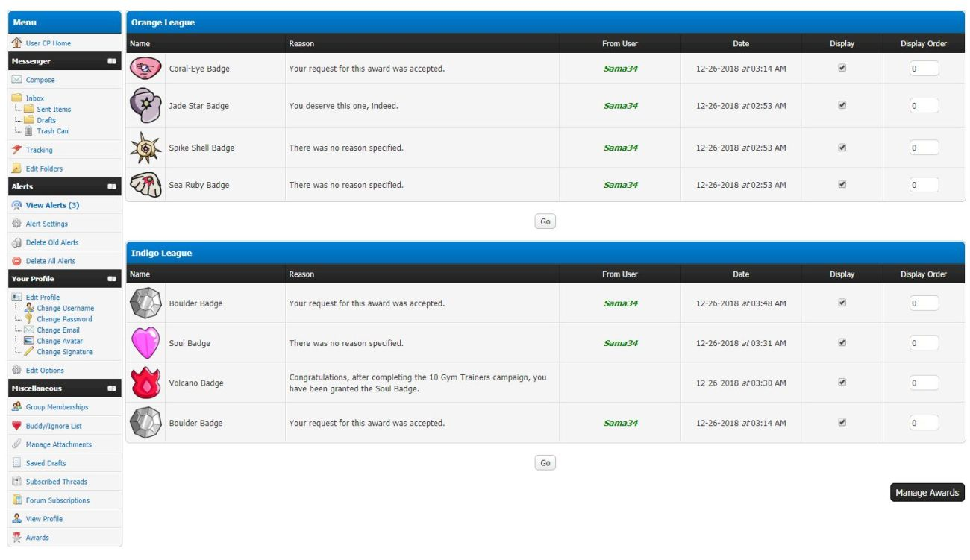Uncheck Display for Coral-Eye Badge

[x=842, y=68]
